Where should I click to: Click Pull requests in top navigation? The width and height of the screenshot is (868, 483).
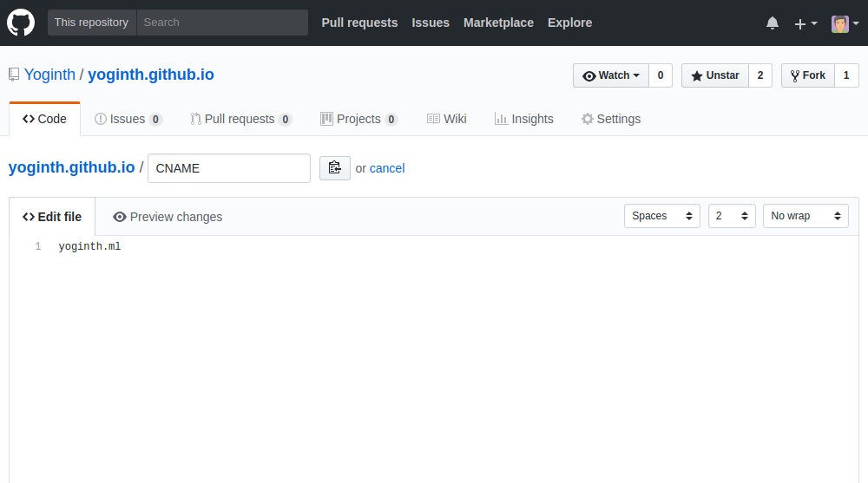[x=359, y=23]
